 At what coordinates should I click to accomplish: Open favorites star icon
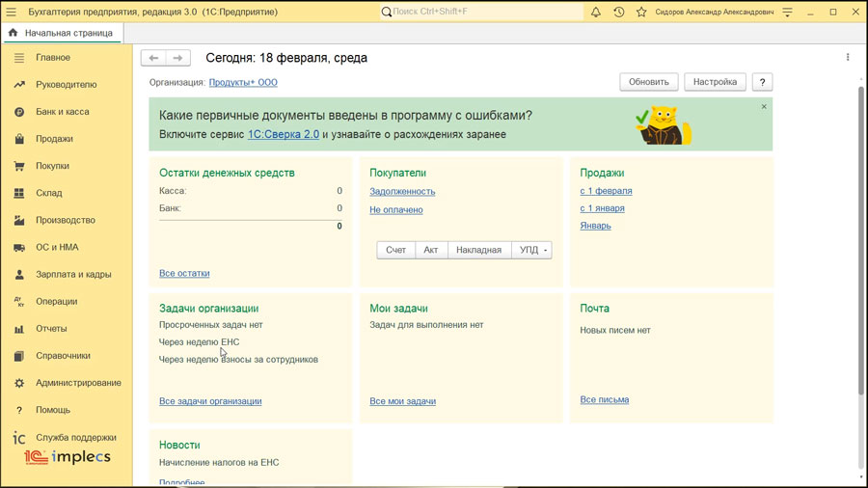[x=641, y=12]
